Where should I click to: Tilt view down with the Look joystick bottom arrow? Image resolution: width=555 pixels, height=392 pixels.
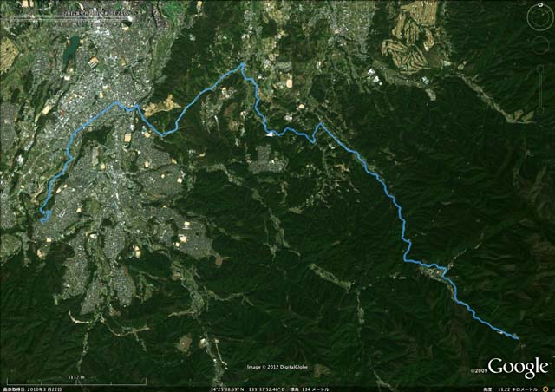540,26
